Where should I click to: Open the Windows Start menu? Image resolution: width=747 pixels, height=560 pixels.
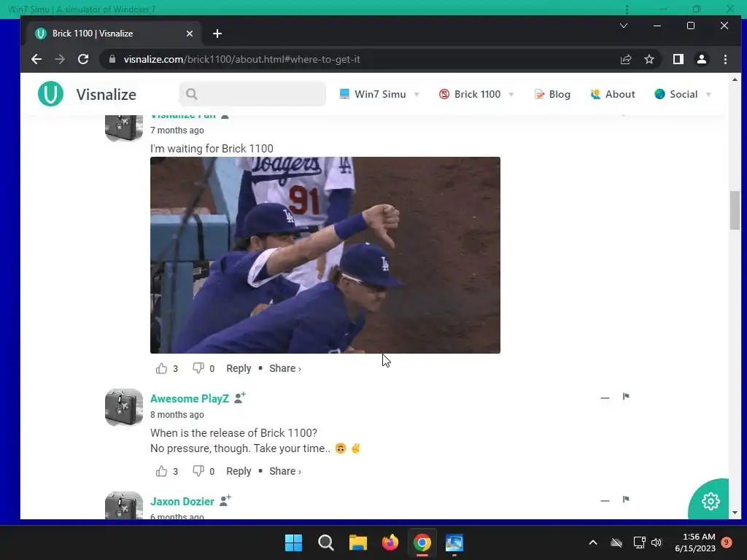tap(293, 542)
